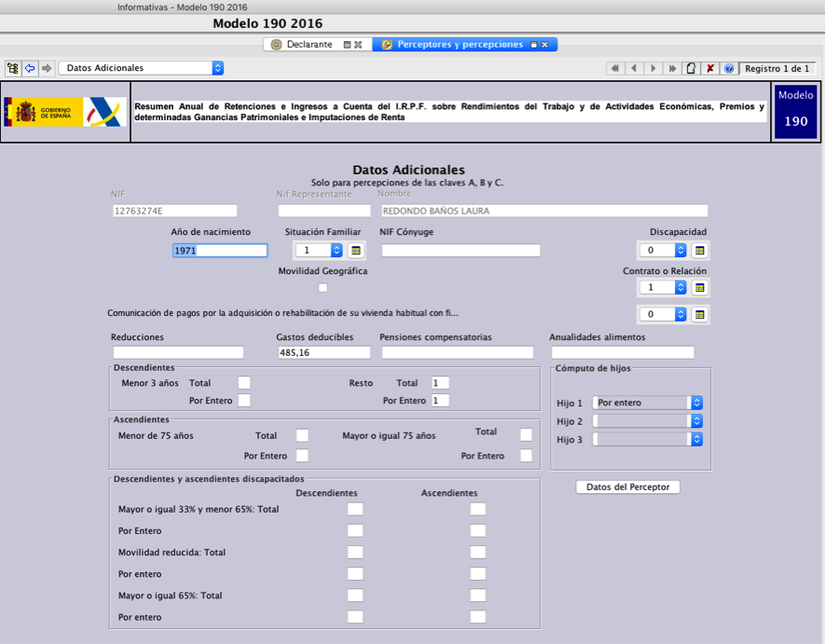The height and width of the screenshot is (644, 826).
Task: Click the Perceptores y percepciones tab icon
Action: pos(387,45)
